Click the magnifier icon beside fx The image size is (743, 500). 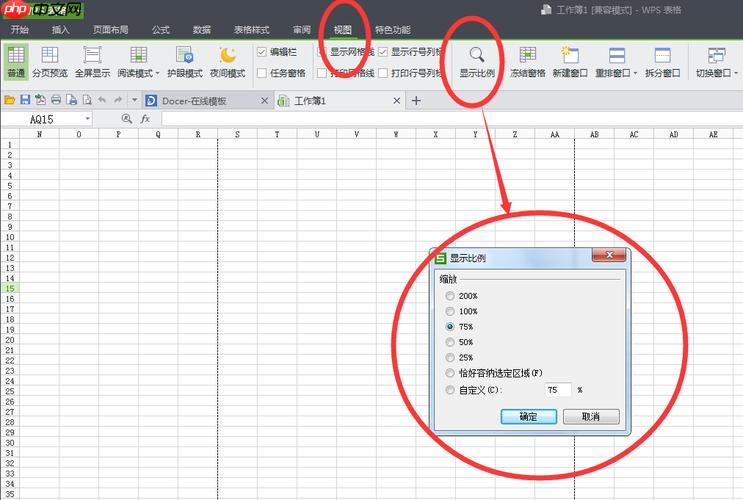[x=127, y=119]
